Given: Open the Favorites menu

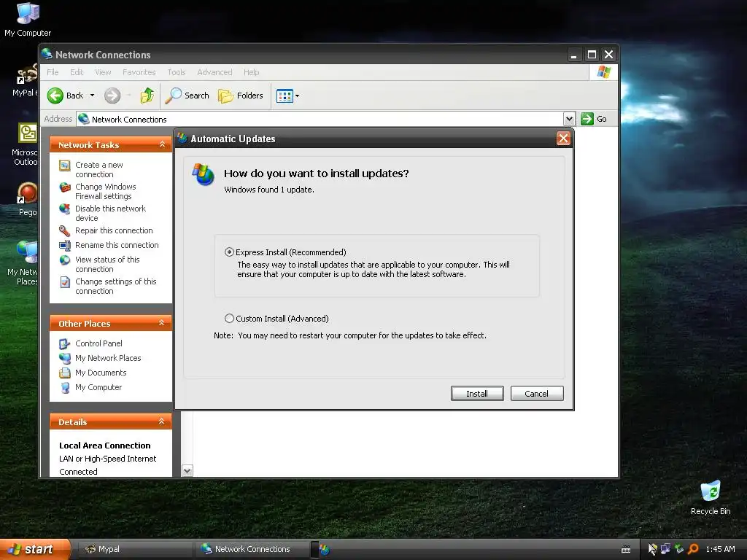Looking at the screenshot, I should coord(139,72).
